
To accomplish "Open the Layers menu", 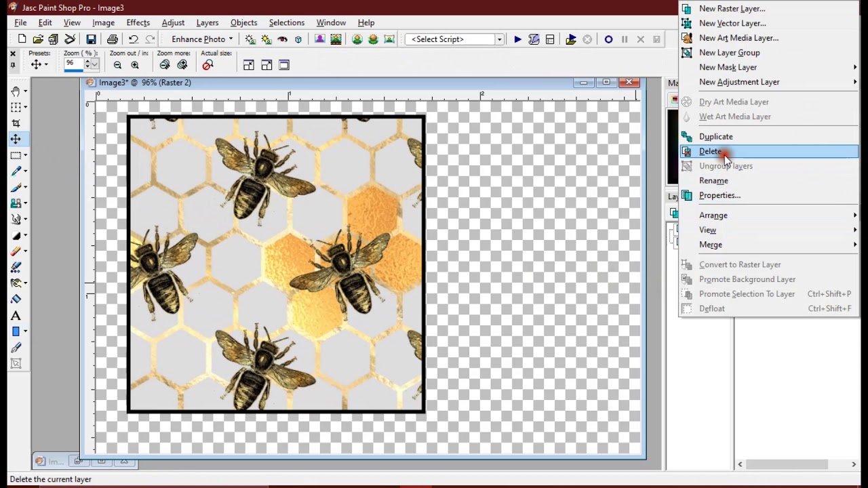I will coord(208,22).
